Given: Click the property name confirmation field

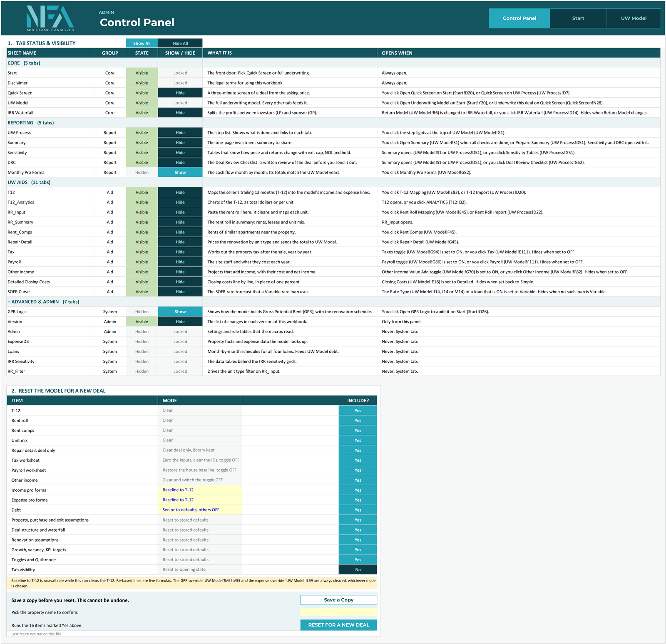Looking at the screenshot, I should 338,612.
